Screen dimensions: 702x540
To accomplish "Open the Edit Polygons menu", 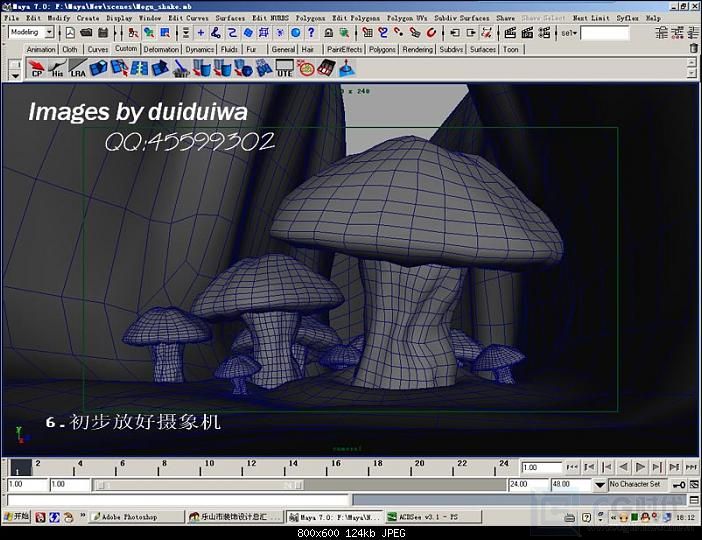I will (356, 18).
